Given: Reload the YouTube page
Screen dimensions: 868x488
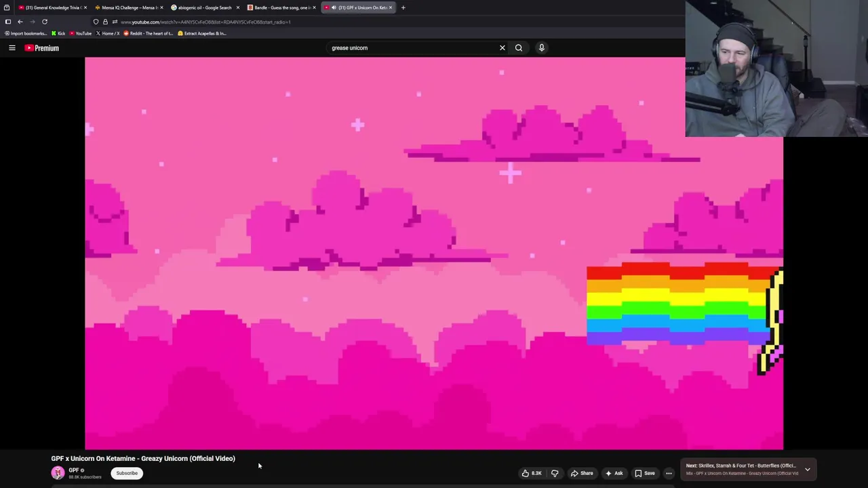Looking at the screenshot, I should click(x=45, y=22).
